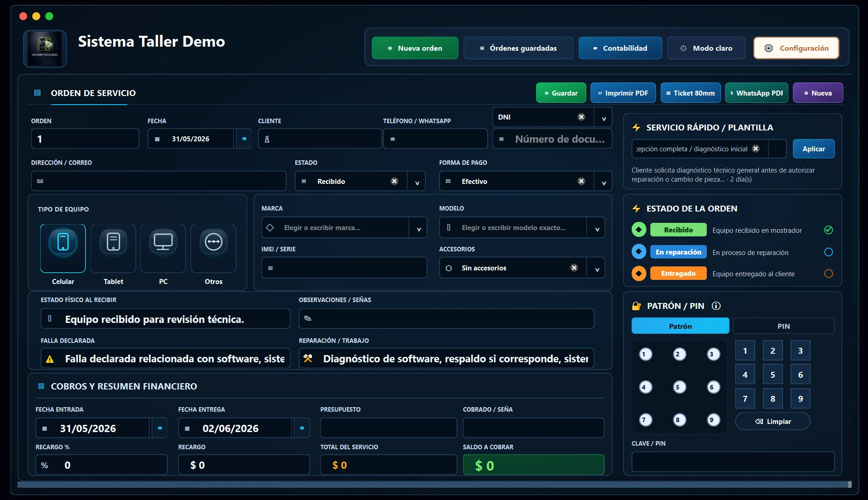This screenshot has height=500, width=868.
Task: Open the calendar button next to Fecha Entrada
Action: [x=160, y=428]
